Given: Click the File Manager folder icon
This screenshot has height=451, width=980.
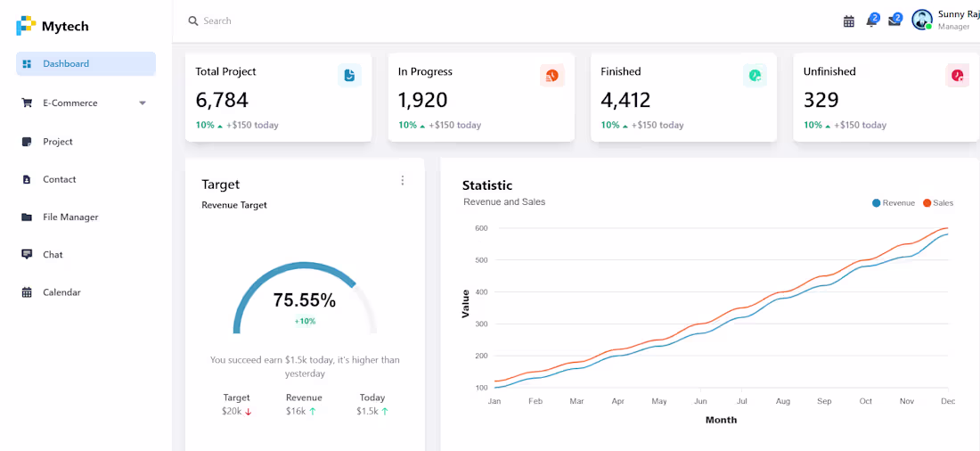Looking at the screenshot, I should click(26, 217).
